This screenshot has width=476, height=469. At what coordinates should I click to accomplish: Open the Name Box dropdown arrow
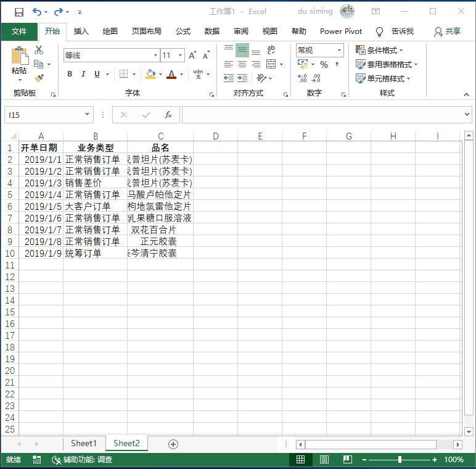coord(87,115)
